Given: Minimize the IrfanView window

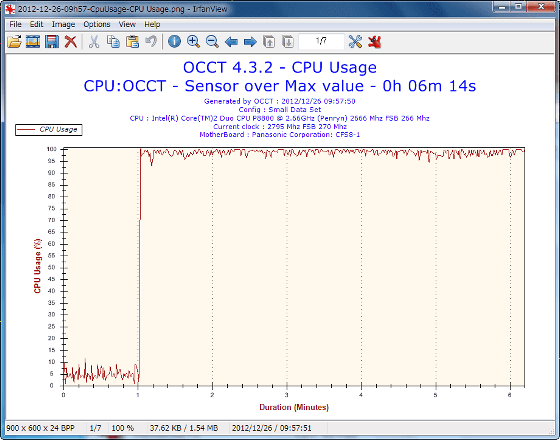Looking at the screenshot, I should [502, 7].
